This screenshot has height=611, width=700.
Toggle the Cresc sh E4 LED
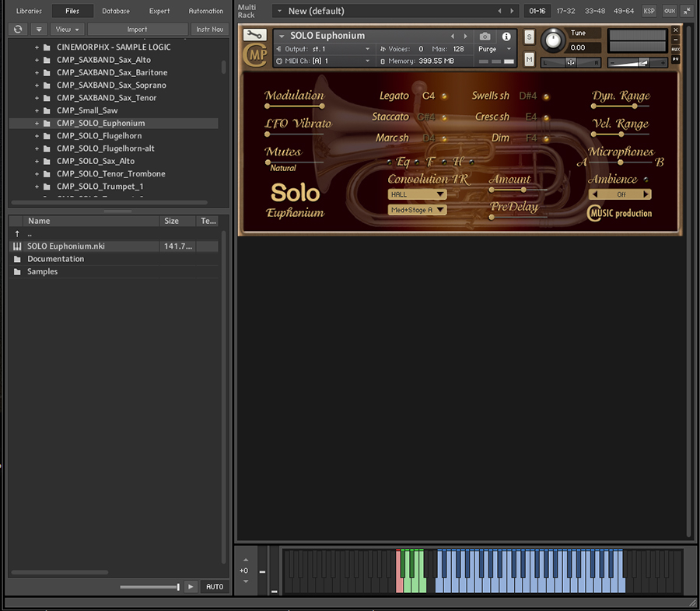(x=546, y=118)
